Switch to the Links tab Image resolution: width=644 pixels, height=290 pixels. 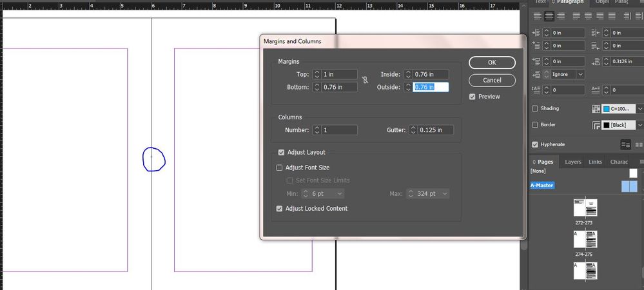pyautogui.click(x=595, y=162)
